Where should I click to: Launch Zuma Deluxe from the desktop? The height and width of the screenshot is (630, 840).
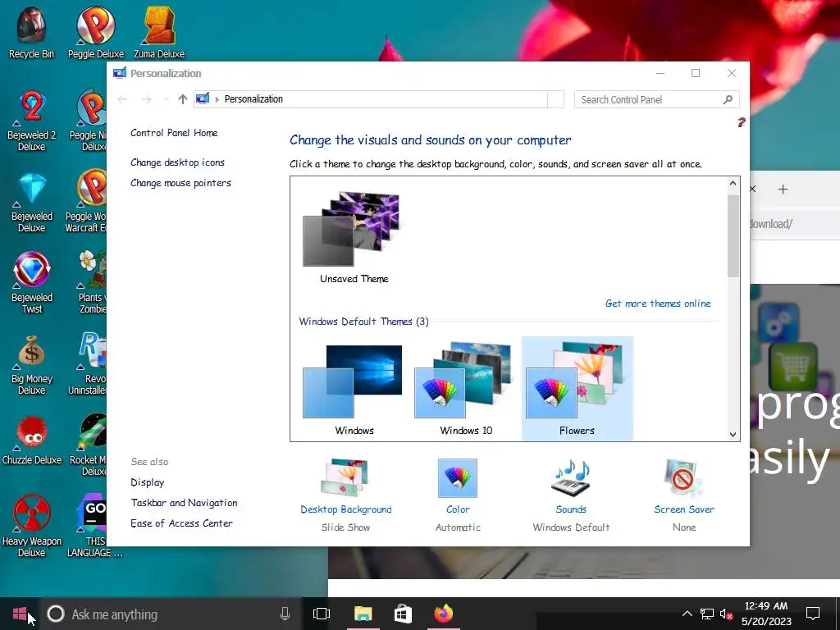tap(159, 32)
